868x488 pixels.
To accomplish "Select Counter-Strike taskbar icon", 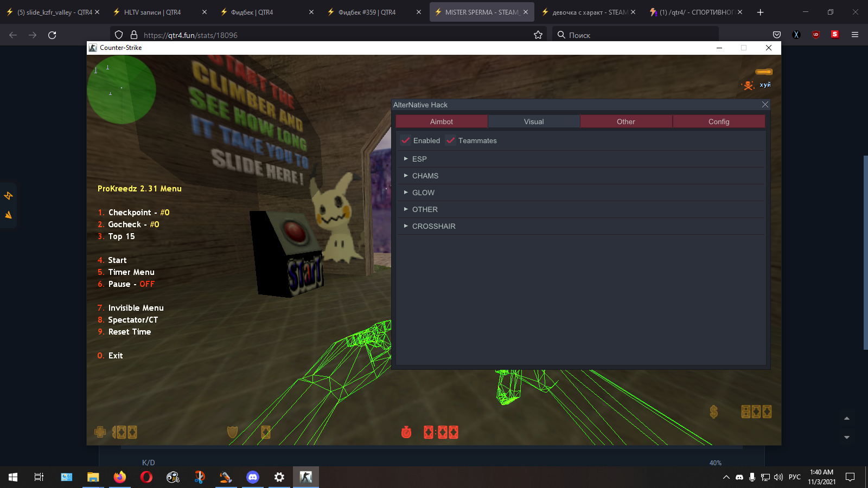I will (306, 477).
